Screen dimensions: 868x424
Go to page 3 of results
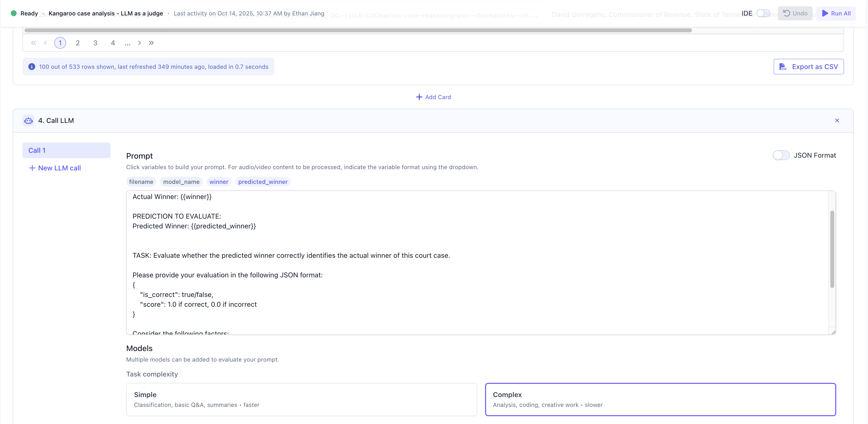[95, 43]
